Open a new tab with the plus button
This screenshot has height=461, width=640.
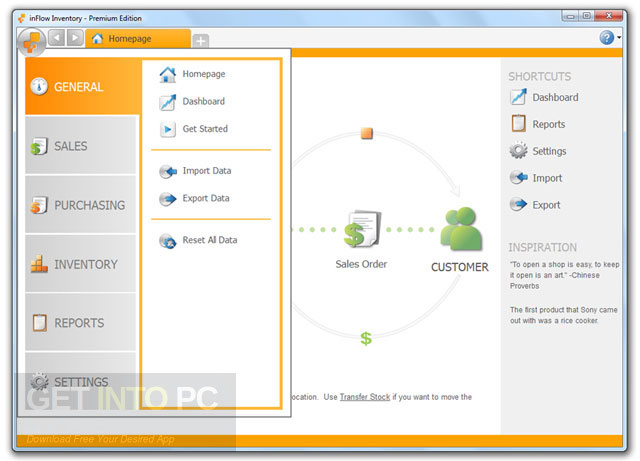point(200,41)
